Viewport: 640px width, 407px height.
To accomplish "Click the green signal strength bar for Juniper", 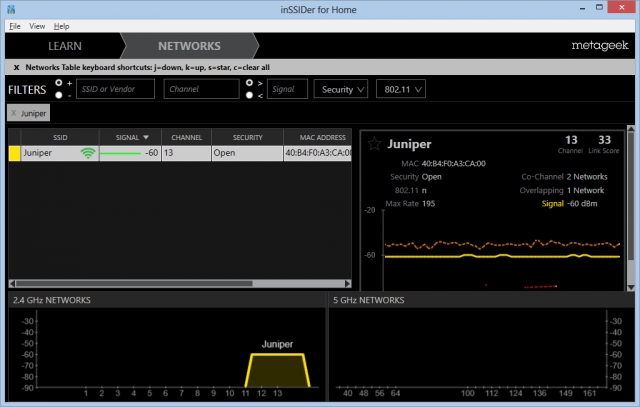I will [x=120, y=153].
